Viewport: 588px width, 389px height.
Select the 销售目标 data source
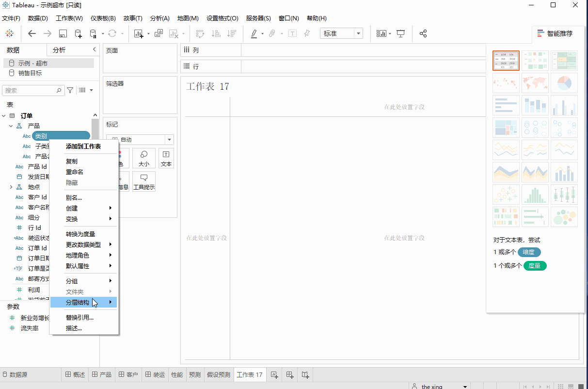tap(30, 73)
